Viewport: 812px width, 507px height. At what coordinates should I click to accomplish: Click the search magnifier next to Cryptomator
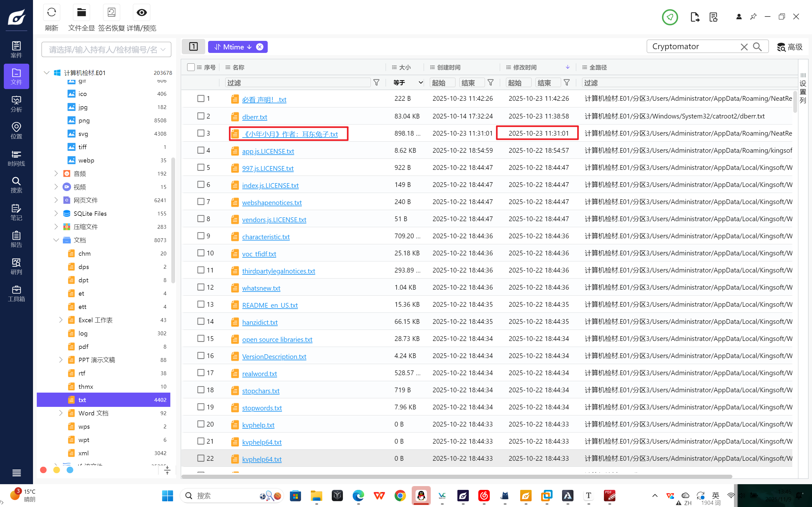[757, 47]
